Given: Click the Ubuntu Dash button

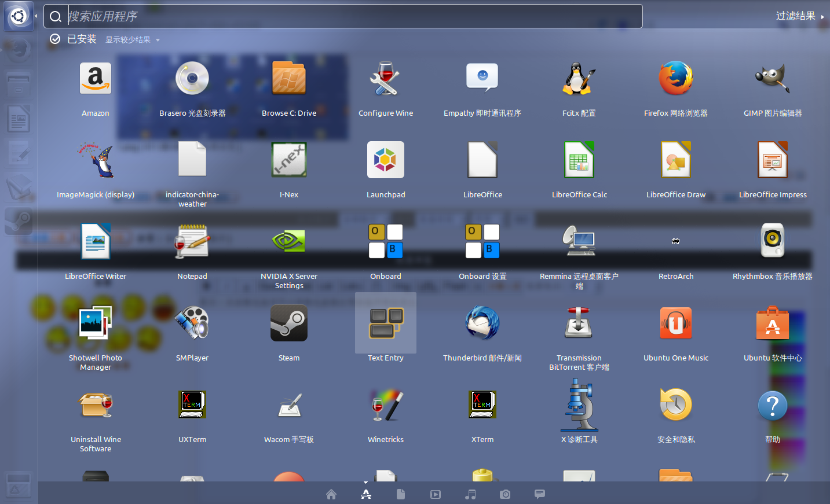Looking at the screenshot, I should tap(19, 16).
